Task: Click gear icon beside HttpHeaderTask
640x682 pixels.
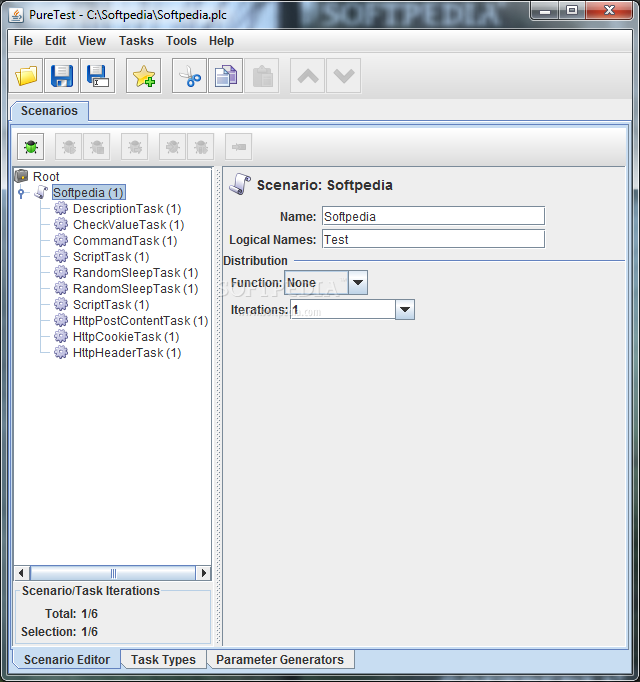Action: pos(61,352)
